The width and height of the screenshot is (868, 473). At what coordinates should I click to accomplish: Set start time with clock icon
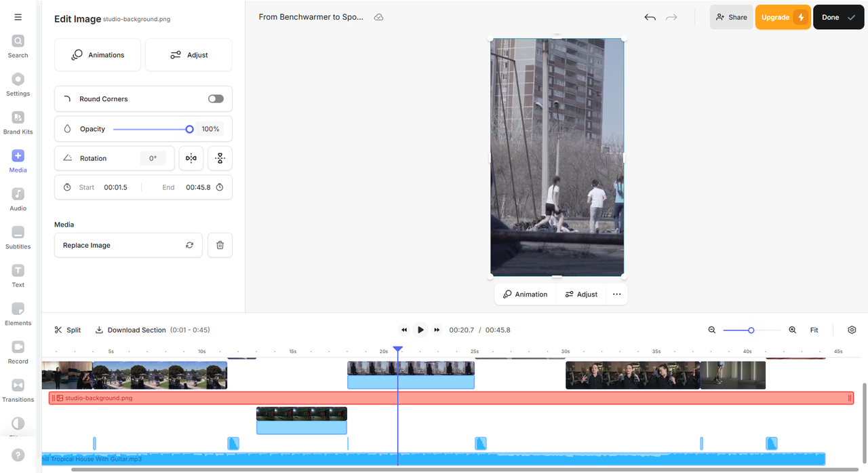tap(67, 187)
